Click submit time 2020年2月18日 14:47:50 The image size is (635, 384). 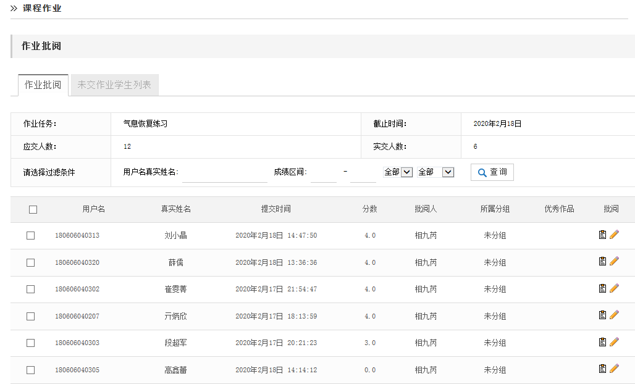(x=276, y=235)
